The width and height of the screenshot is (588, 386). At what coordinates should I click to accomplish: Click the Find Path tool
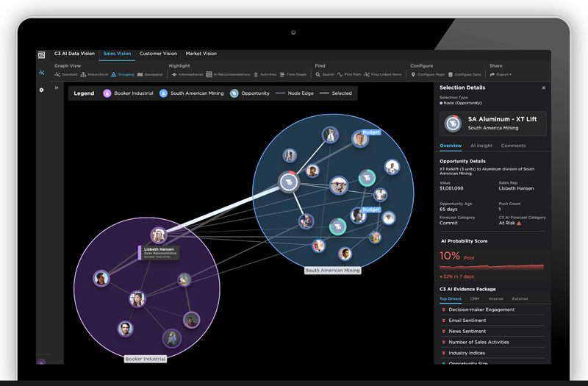[350, 74]
